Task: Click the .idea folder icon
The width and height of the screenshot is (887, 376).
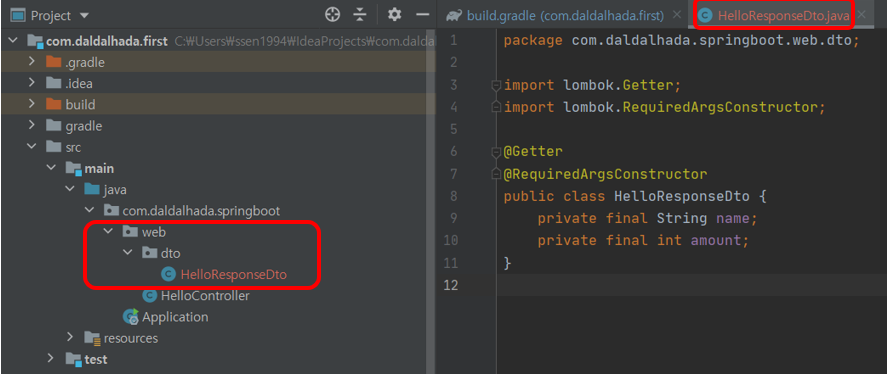Action: click(53, 83)
